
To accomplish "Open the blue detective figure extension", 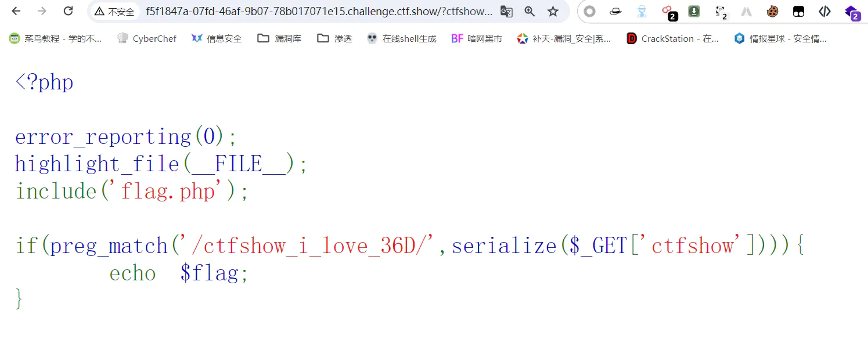I will point(642,11).
